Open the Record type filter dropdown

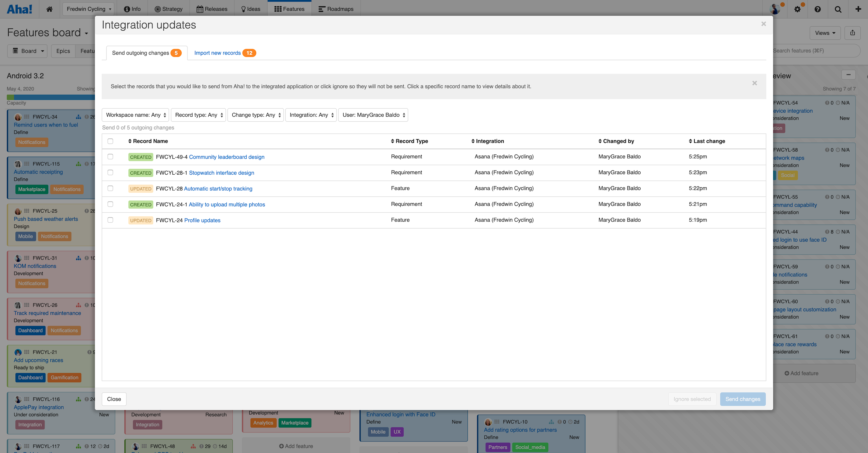tap(198, 115)
